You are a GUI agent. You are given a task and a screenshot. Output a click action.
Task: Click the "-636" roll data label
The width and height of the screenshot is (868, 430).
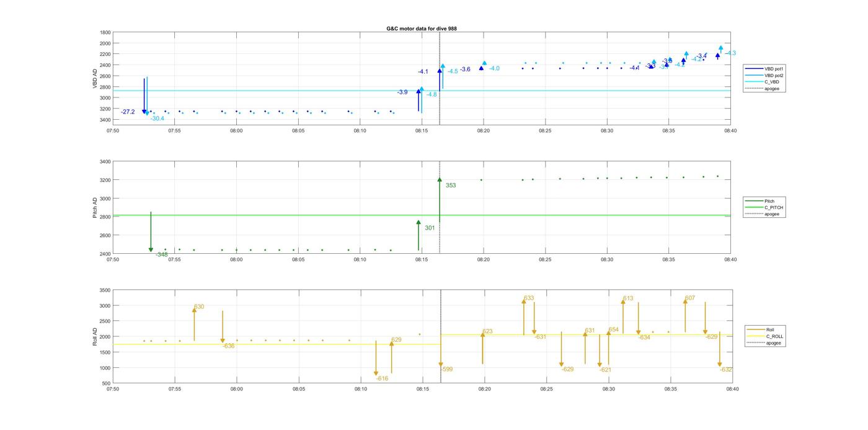229,346
